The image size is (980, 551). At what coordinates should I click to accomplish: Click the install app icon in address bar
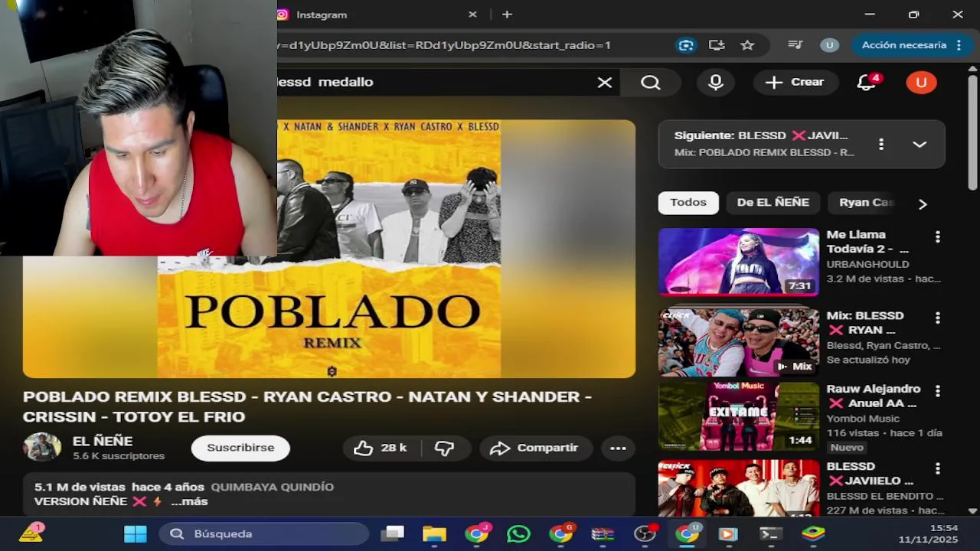[x=717, y=45]
